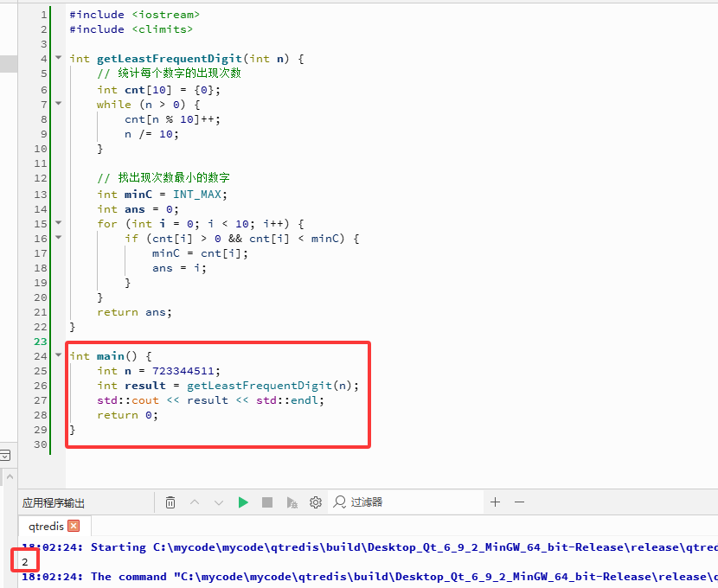The image size is (718, 588).
Task: Click 'getLeastFrequentDigit(n)' call on line 26
Action: coord(269,386)
